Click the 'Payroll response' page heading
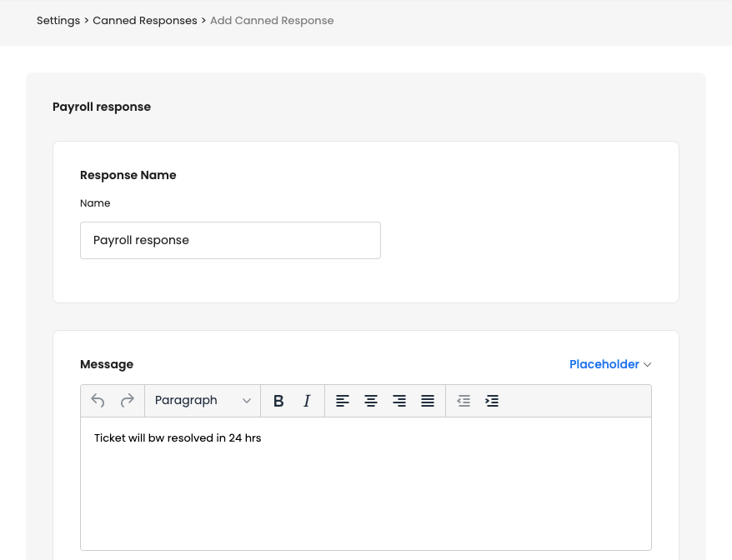 [x=102, y=107]
